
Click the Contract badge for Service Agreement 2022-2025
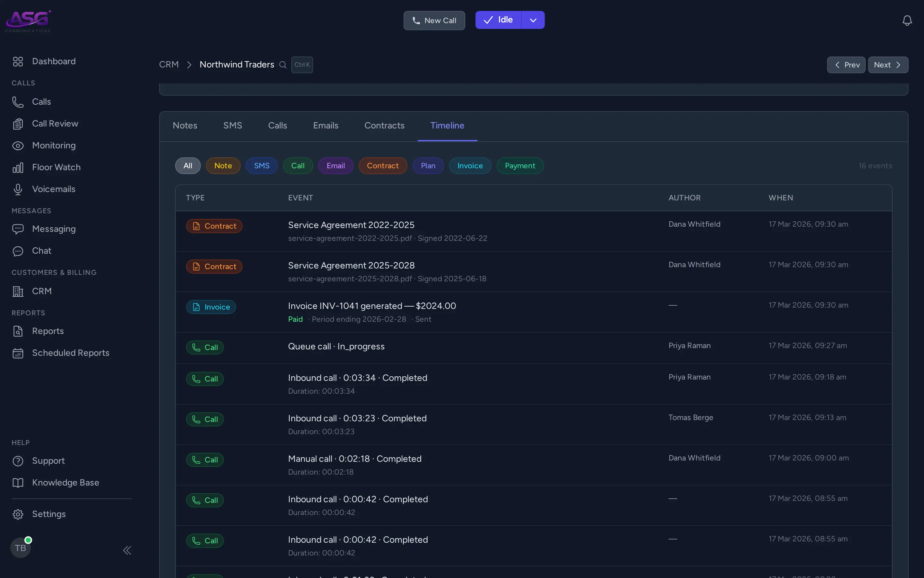click(x=214, y=226)
